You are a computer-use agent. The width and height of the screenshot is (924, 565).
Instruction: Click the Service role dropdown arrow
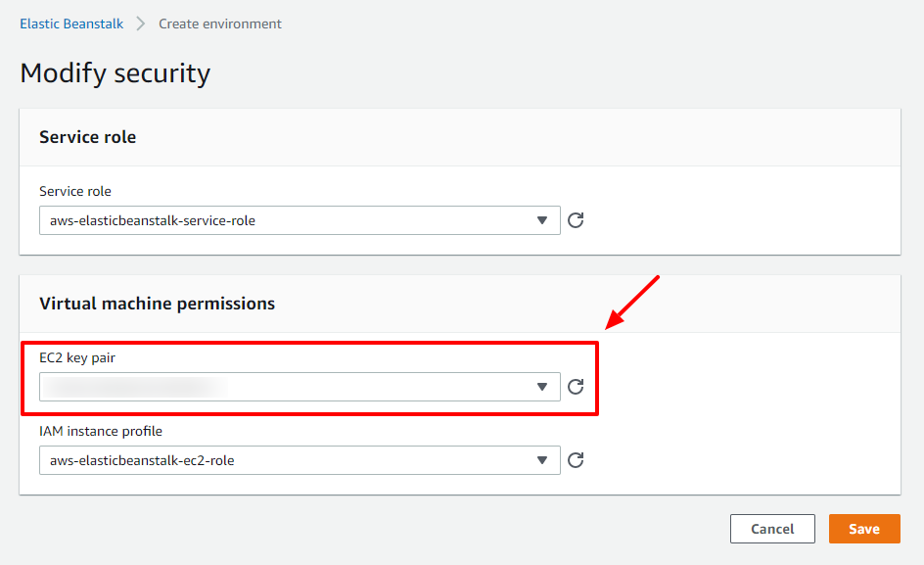[x=542, y=220]
